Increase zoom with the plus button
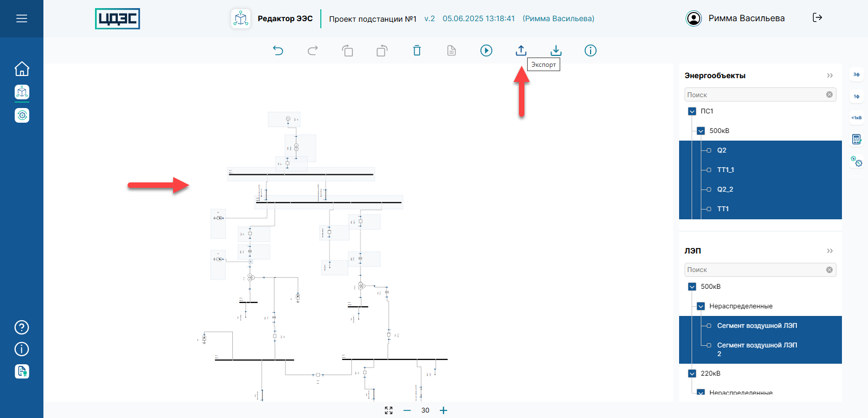The width and height of the screenshot is (868, 418). [x=443, y=410]
